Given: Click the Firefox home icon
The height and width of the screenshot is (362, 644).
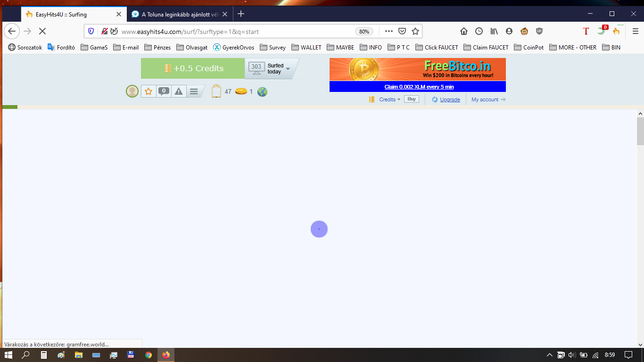Looking at the screenshot, I should [x=464, y=31].
